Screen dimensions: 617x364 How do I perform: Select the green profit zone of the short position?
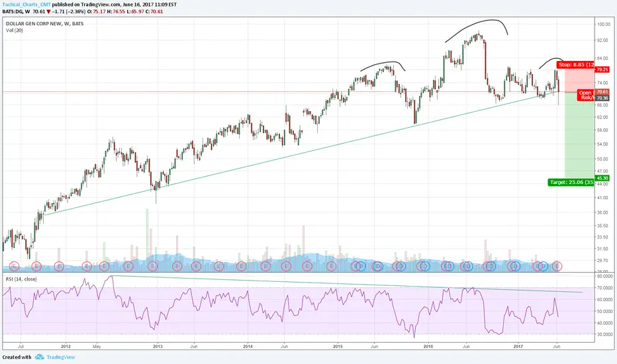coord(579,136)
